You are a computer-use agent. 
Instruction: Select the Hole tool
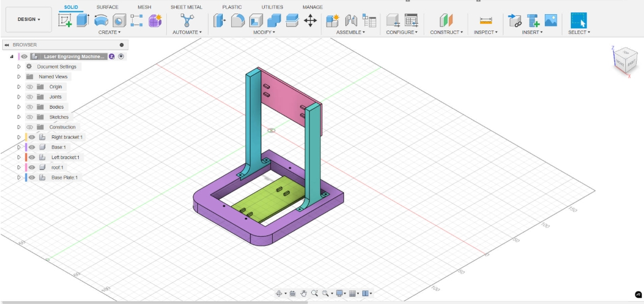[119, 20]
